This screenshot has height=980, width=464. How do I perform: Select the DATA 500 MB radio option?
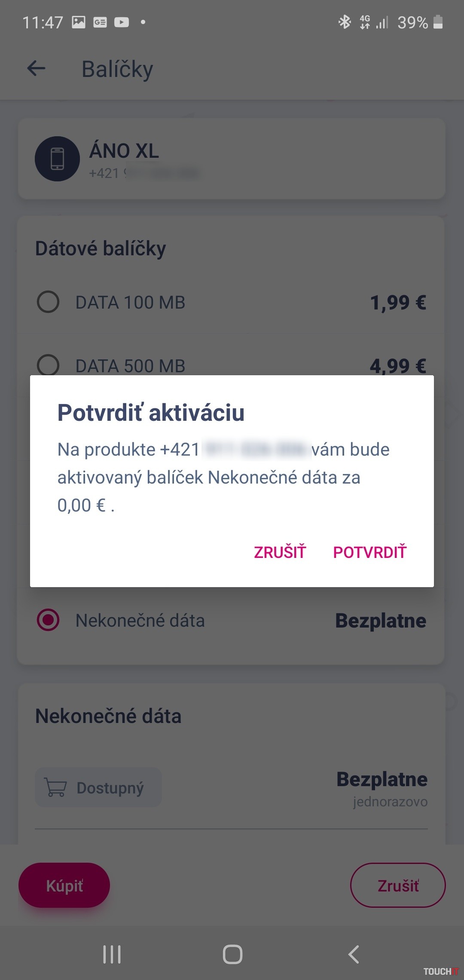coord(48,365)
